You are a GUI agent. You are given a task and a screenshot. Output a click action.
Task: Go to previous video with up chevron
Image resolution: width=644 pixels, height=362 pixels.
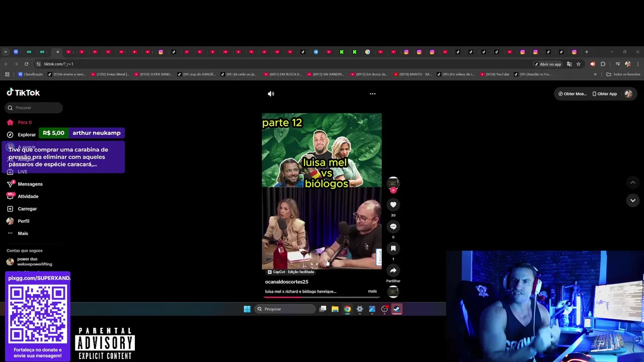(x=632, y=183)
